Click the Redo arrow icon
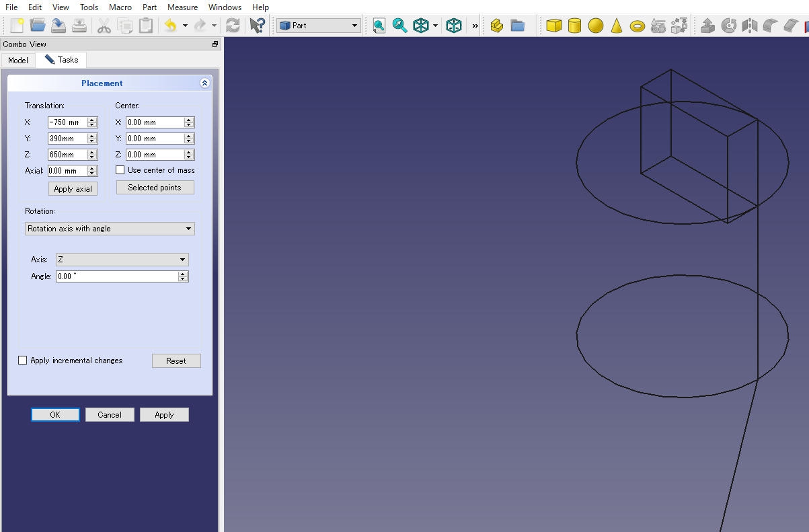809x532 pixels. (200, 26)
